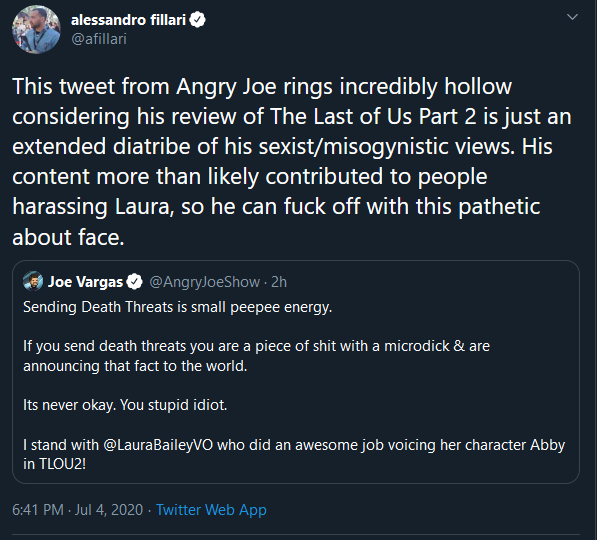The width and height of the screenshot is (597, 540).
Task: Click the 'about face.' last line of tweet
Action: pos(68,237)
